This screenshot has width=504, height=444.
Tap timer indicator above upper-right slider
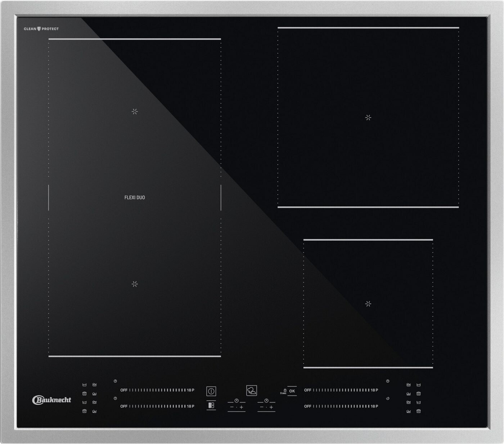[388, 381]
